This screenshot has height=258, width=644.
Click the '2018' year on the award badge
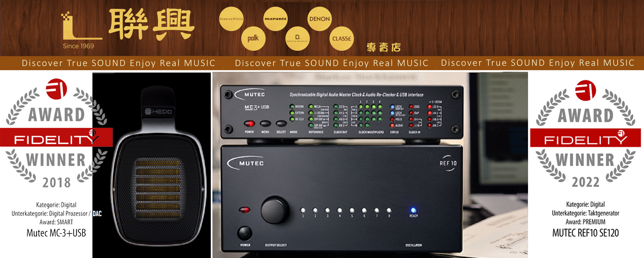(x=56, y=182)
